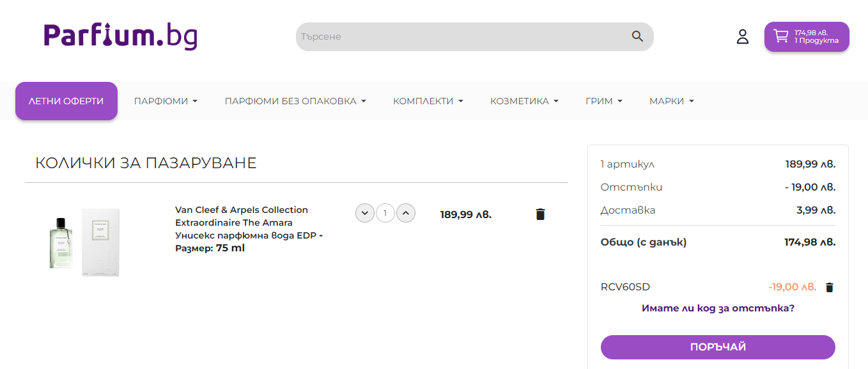
Task: Click the search magnifier icon
Action: click(x=637, y=36)
